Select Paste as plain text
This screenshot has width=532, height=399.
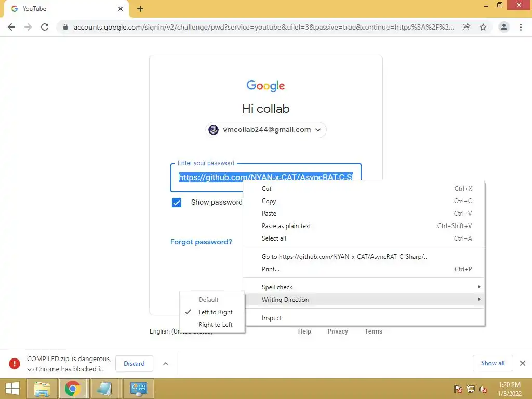tap(364, 226)
